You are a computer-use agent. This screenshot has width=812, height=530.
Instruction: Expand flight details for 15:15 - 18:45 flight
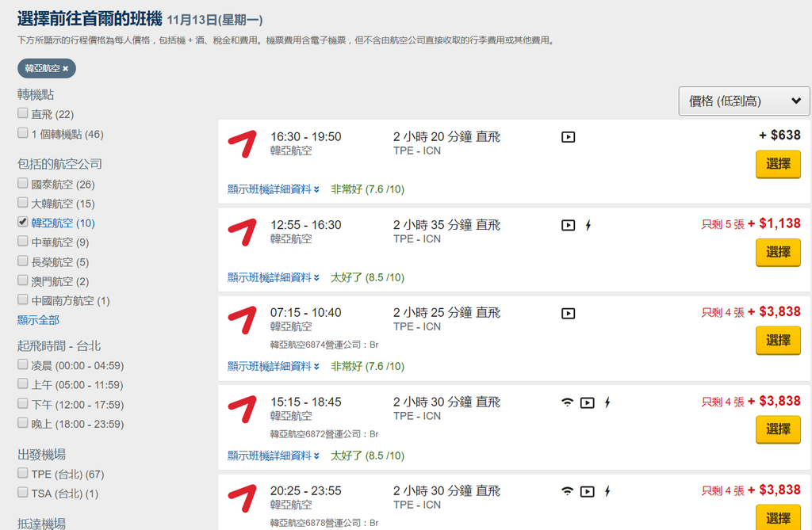click(274, 456)
